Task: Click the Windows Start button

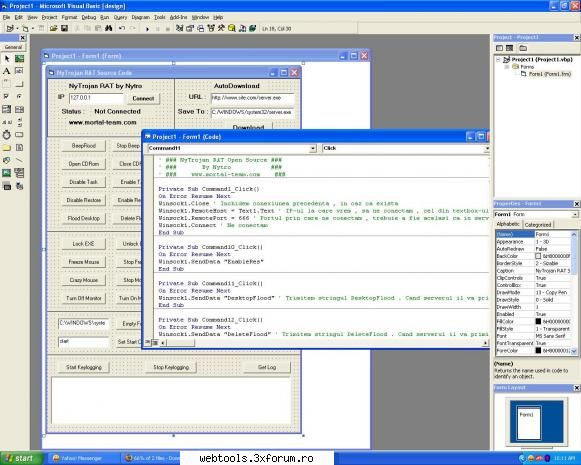Action: (21, 458)
